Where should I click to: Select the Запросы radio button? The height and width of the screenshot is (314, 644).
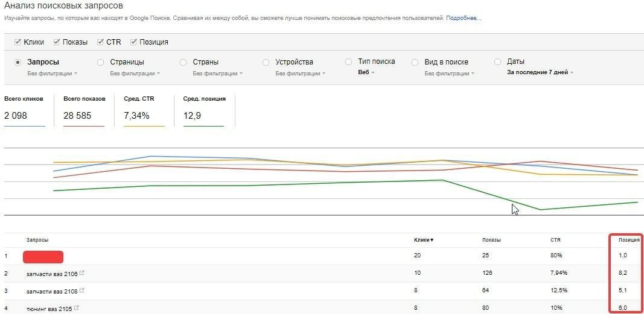[x=18, y=62]
